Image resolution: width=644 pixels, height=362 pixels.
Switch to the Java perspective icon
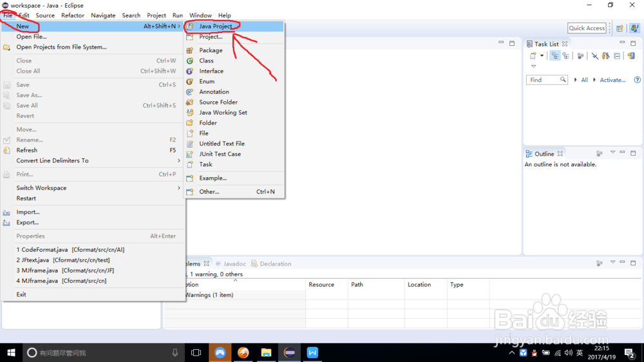click(x=634, y=28)
